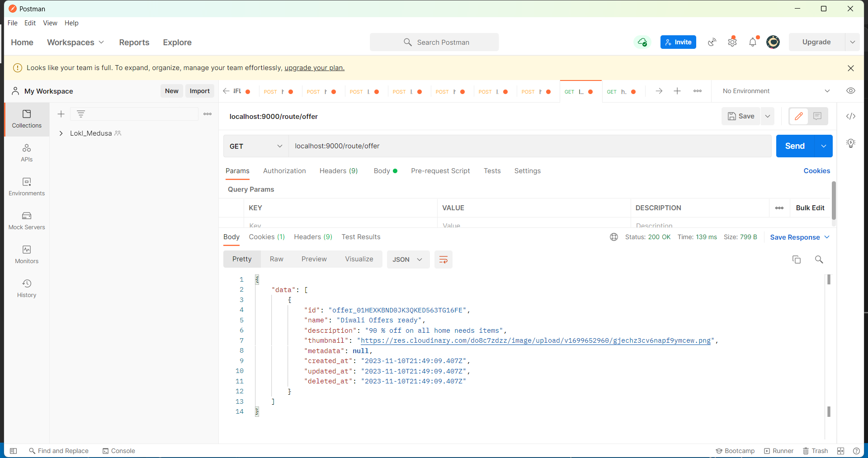Toggle documentation edit mode with the pencil
This screenshot has height=458, width=868.
(x=798, y=116)
